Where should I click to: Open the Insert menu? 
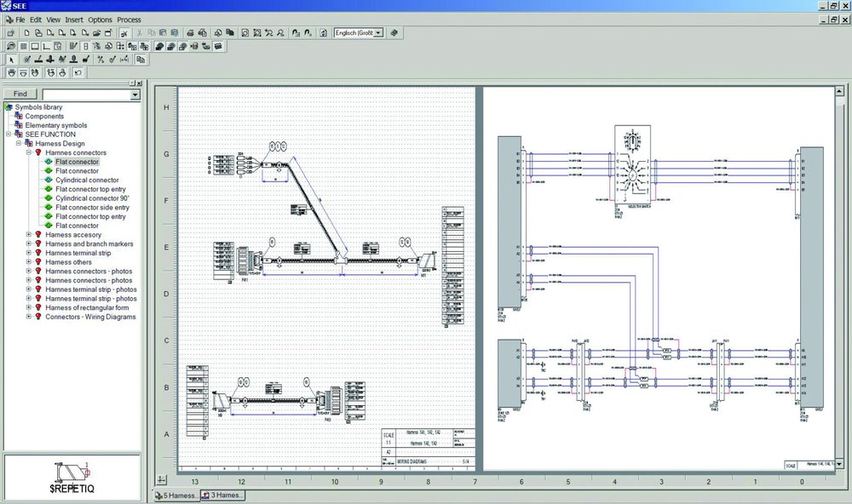[74, 20]
